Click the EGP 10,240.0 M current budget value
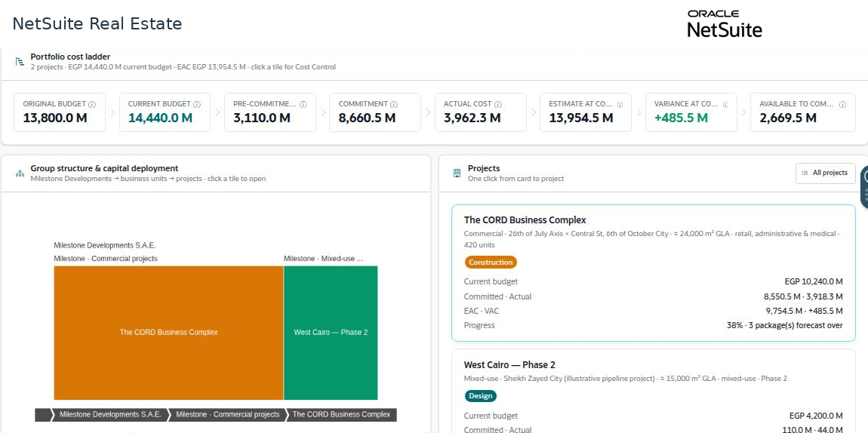This screenshot has height=433, width=868. point(813,281)
